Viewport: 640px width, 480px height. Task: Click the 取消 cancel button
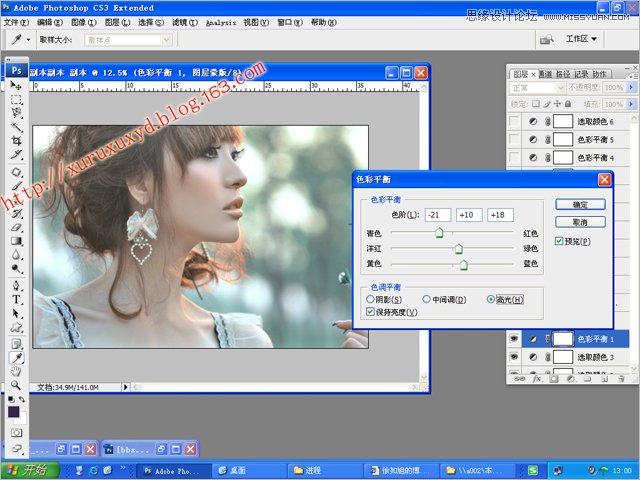(x=580, y=222)
